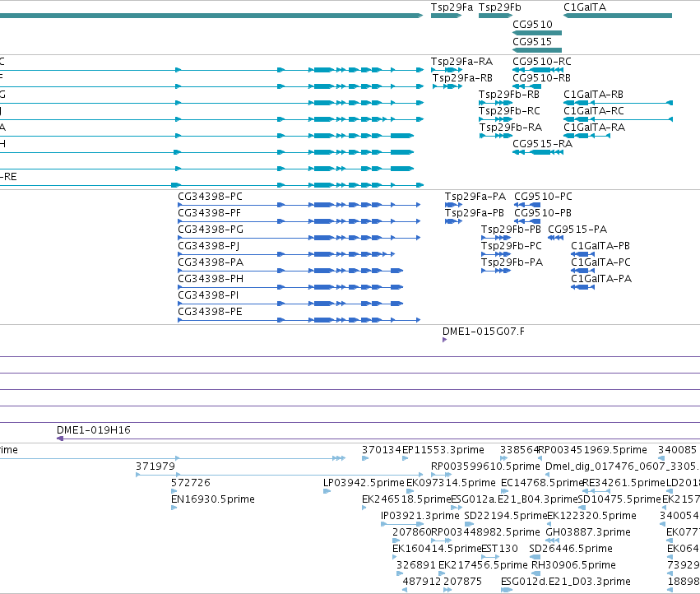
Task: Click protein CG34398-PF label
Action: pyautogui.click(x=209, y=213)
